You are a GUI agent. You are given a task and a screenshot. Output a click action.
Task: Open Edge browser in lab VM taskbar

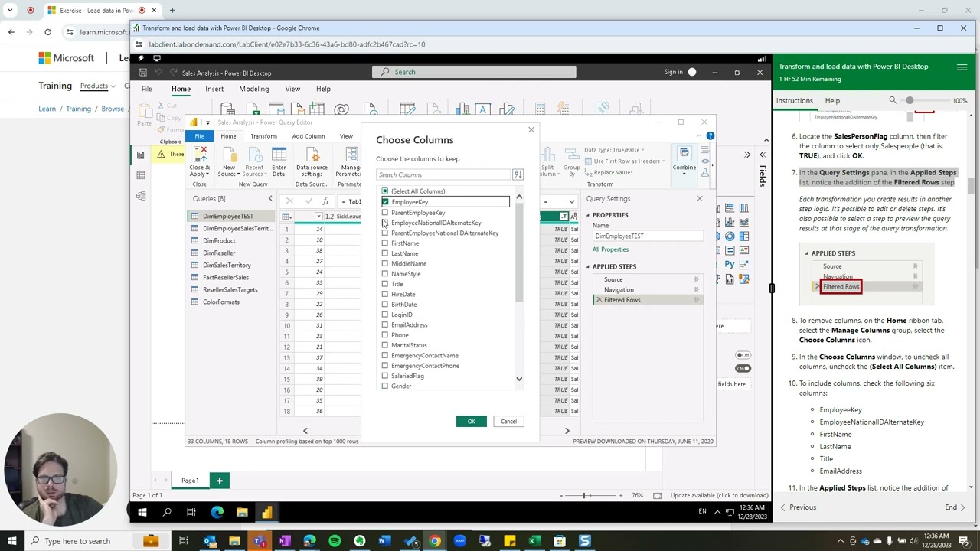pos(217,512)
